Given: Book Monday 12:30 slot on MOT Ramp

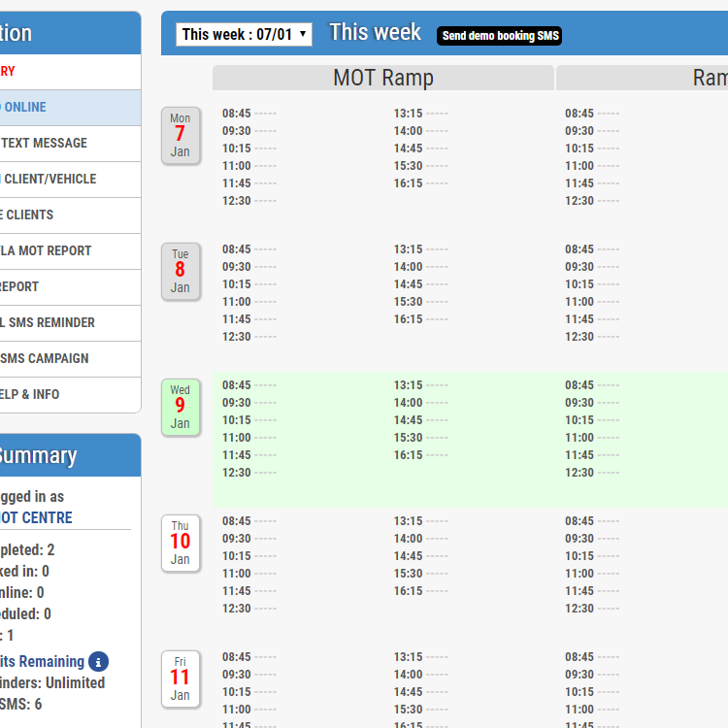Looking at the screenshot, I should pos(249,201).
